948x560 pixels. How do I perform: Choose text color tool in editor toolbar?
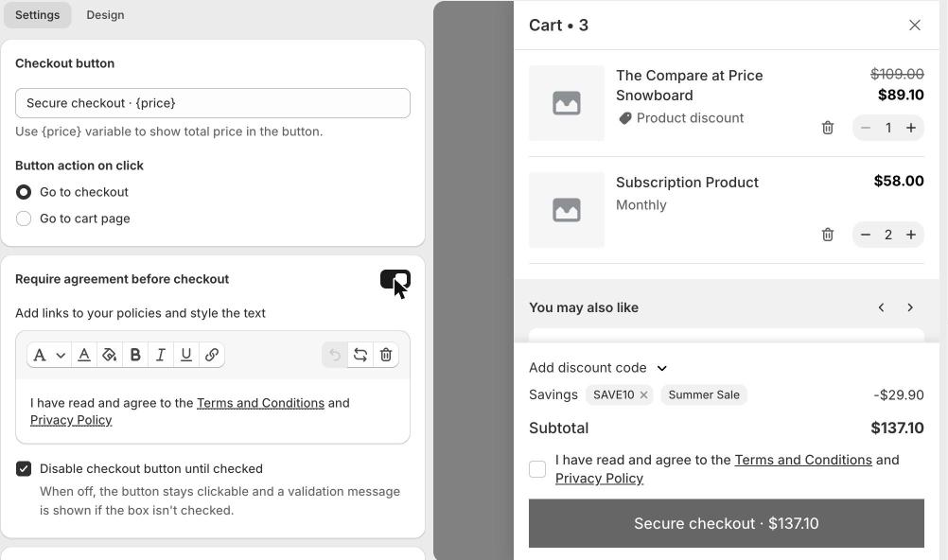pos(84,355)
